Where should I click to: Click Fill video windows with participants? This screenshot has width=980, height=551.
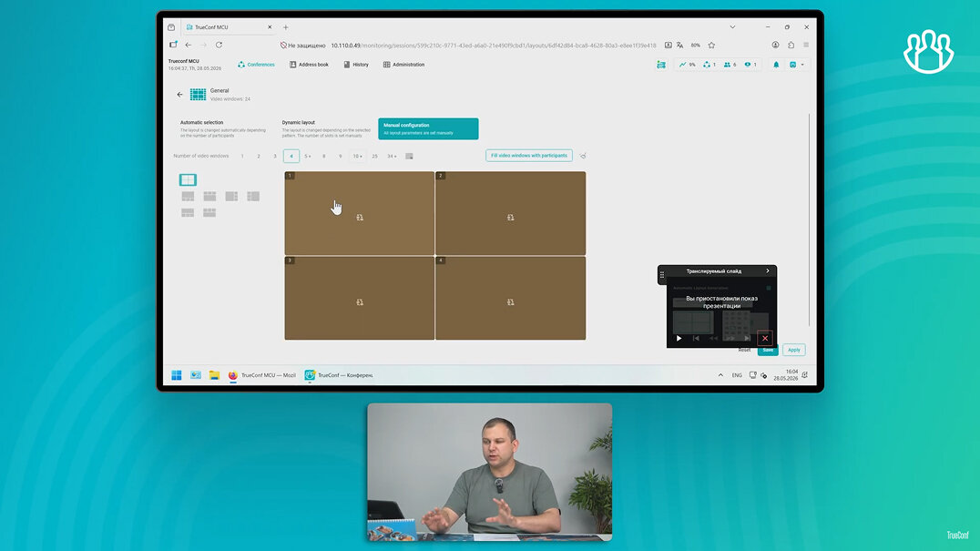[x=529, y=156]
